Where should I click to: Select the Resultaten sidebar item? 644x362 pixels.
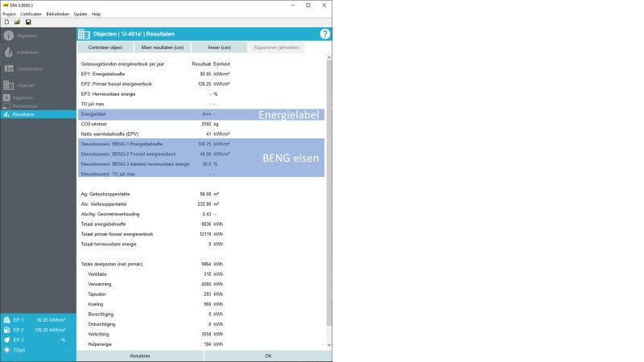[x=24, y=114]
